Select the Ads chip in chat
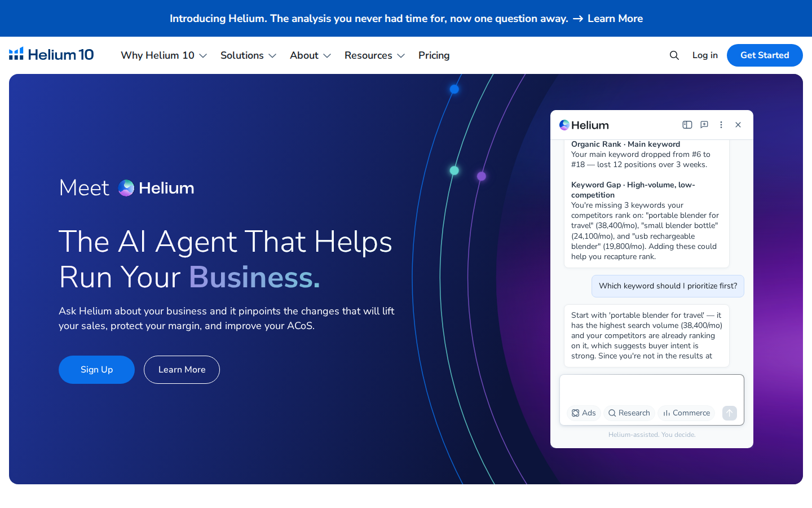The height and width of the screenshot is (508, 812). click(584, 413)
